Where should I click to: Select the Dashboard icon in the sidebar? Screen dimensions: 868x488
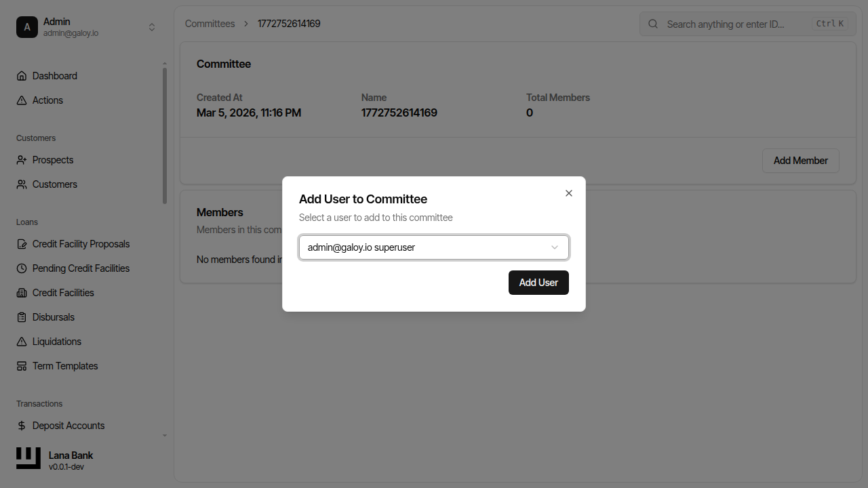[21, 76]
